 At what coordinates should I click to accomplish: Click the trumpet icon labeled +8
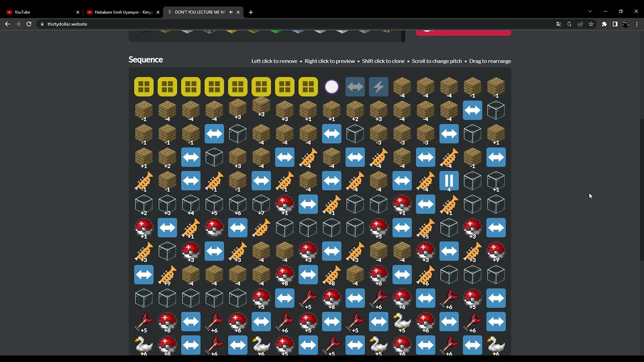pos(332,275)
